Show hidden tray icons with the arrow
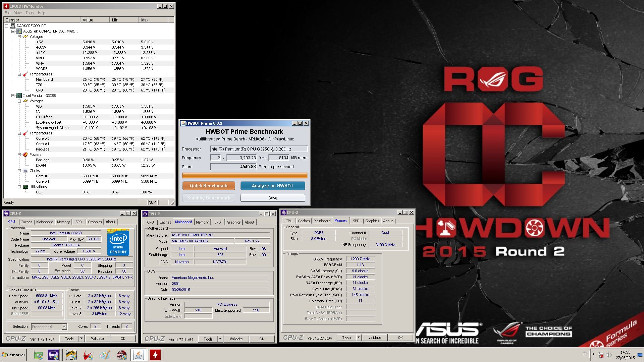This screenshot has height=362, width=644. click(x=593, y=355)
